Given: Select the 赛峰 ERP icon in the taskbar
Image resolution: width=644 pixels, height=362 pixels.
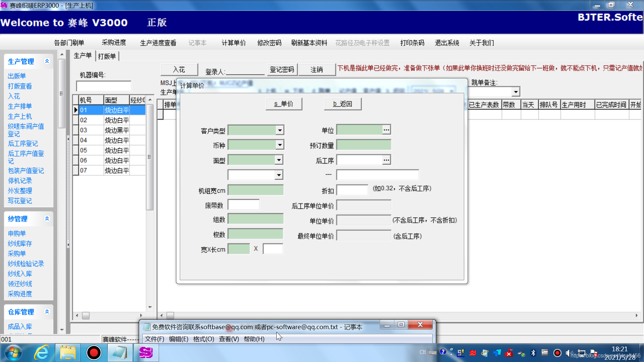Looking at the screenshot, I should coord(146,353).
